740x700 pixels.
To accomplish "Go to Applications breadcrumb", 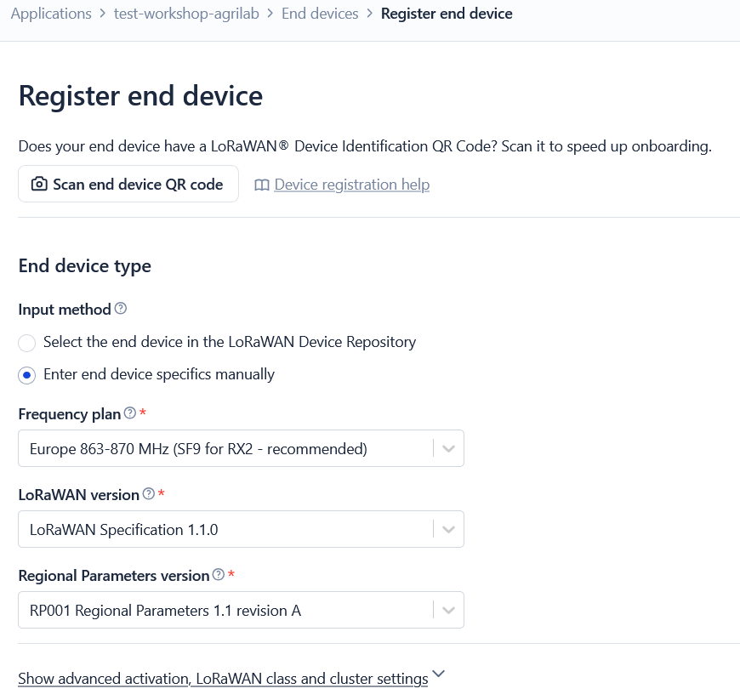I will [x=51, y=14].
